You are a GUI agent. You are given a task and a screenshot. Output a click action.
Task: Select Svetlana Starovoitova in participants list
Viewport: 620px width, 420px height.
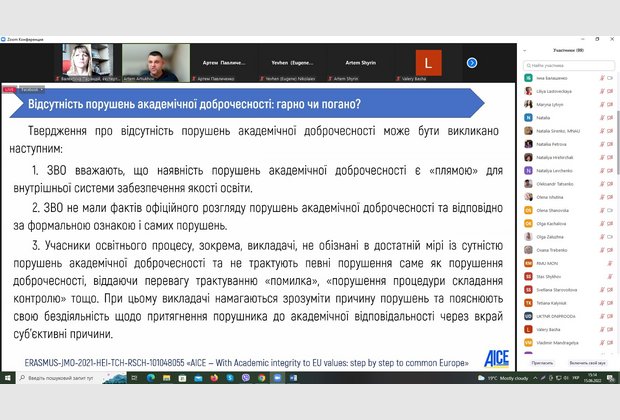click(569, 290)
